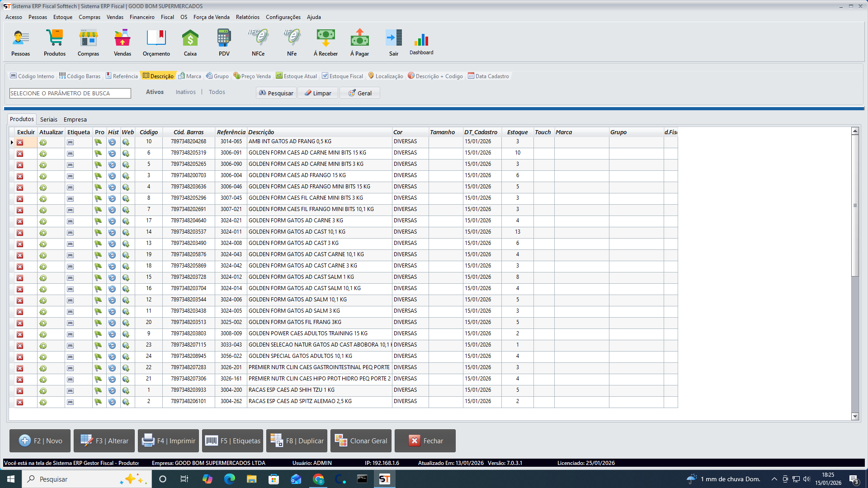This screenshot has width=868, height=488.
Task: Click the Atualizar icon on the first product
Action: pyautogui.click(x=43, y=142)
